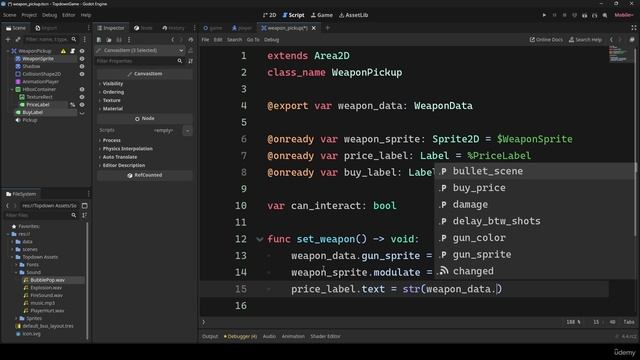
Task: Go to previous object in Inspector history
Action: pyautogui.click(x=173, y=40)
